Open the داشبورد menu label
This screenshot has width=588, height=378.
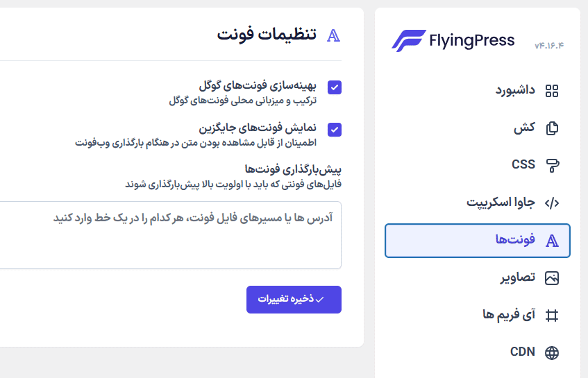tap(515, 91)
